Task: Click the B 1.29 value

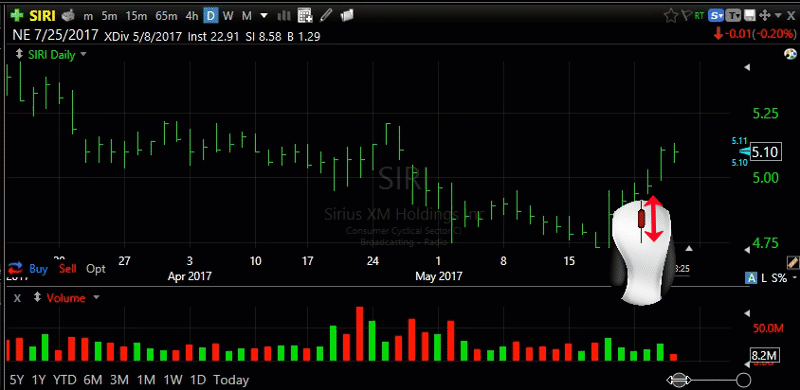Action: (304, 37)
